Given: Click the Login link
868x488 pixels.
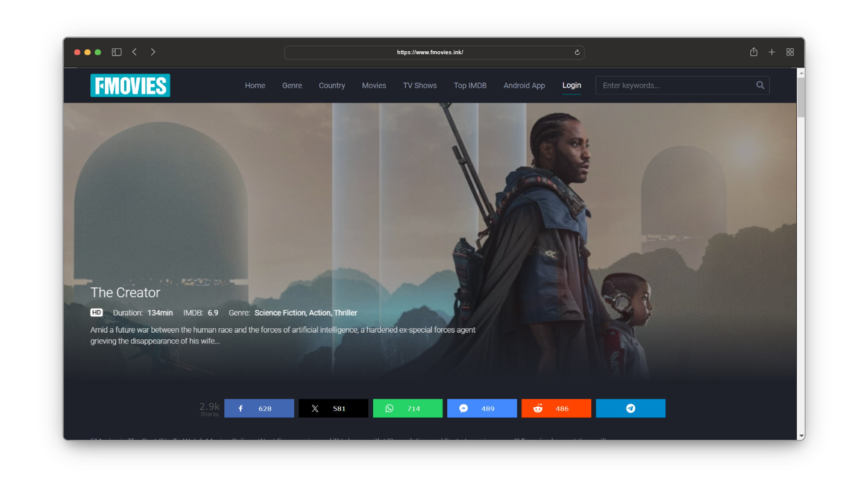Looking at the screenshot, I should point(571,86).
